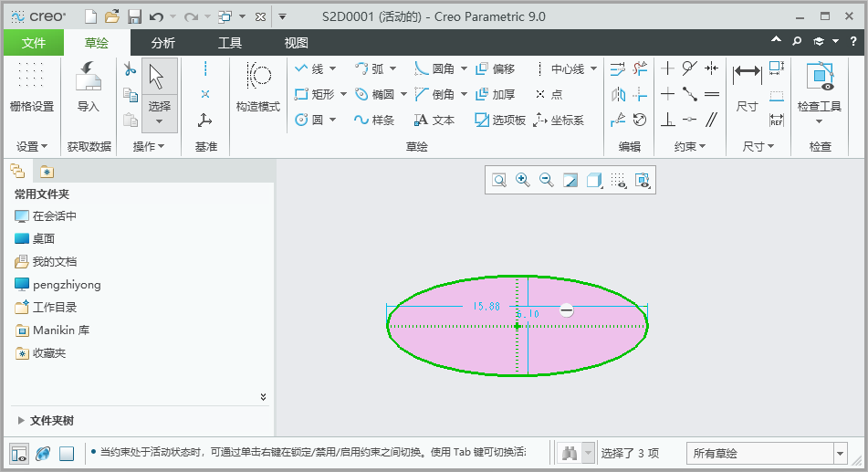Click the Refit zoom icon in graphics toolbar
Viewport: 868px width, 472px height.
499,180
